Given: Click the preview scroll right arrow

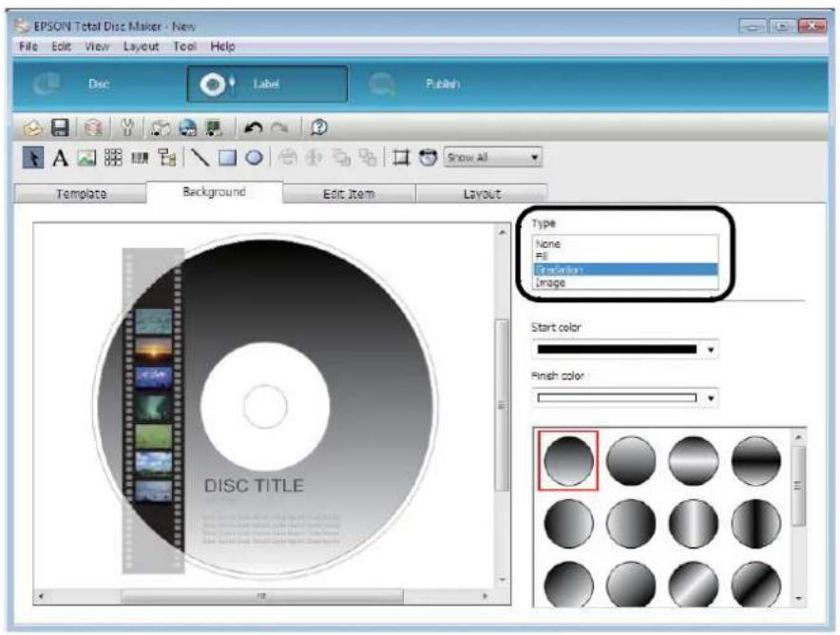Looking at the screenshot, I should pos(485,596).
